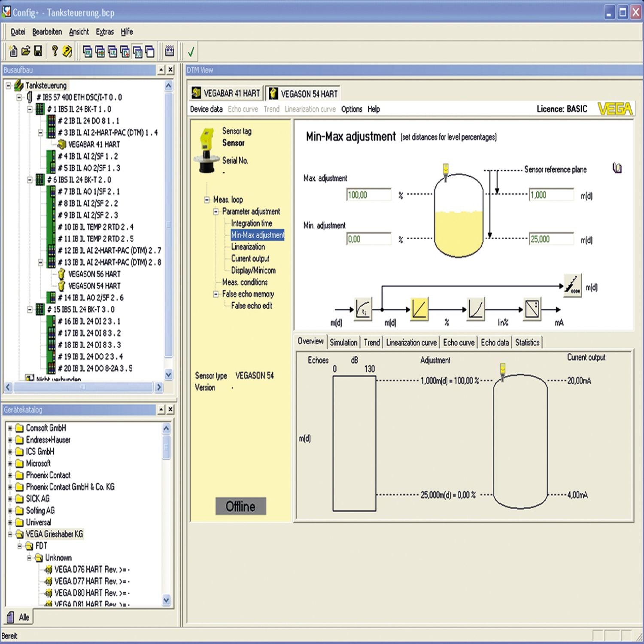Viewport: 644px width, 644px height.
Task: Collapse the VEGA Grieshaber KG folder
Action: tap(10, 535)
